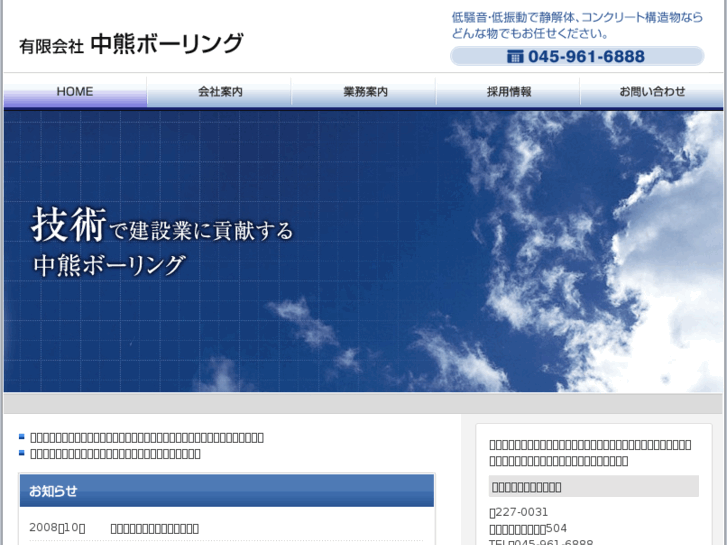Click the gray sidebar heading box
This screenshot has width=727, height=545.
593,487
